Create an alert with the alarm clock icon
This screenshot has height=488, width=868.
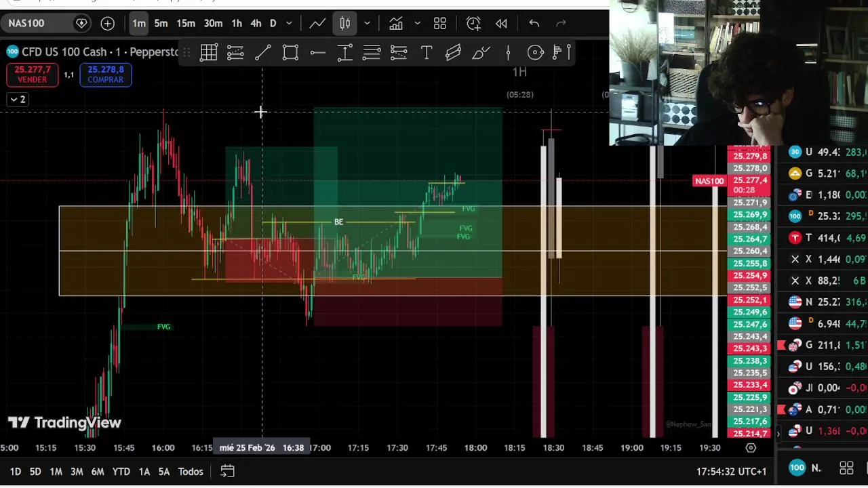coord(473,23)
